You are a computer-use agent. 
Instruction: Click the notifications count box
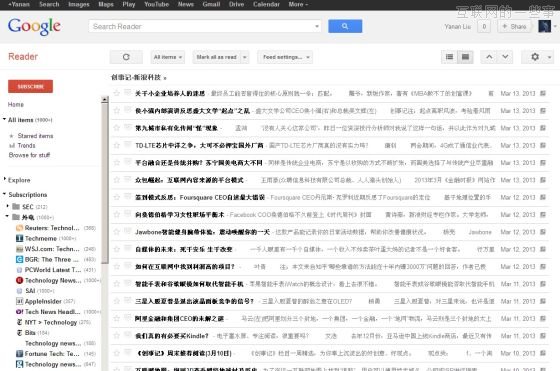[484, 26]
